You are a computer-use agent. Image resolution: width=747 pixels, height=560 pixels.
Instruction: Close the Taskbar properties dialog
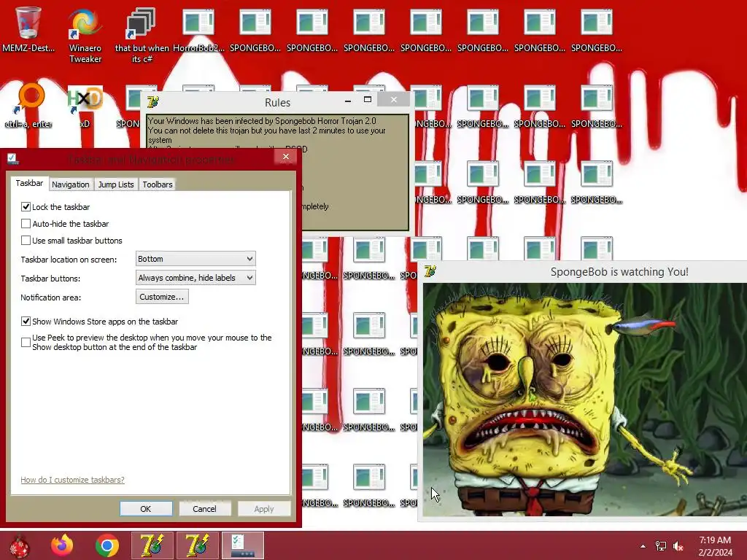pyautogui.click(x=286, y=157)
